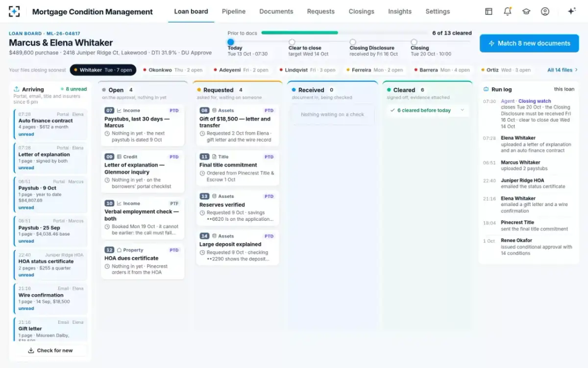Click the Closing Disclosure milestone marker
The image size is (588, 368).
coord(353,42)
